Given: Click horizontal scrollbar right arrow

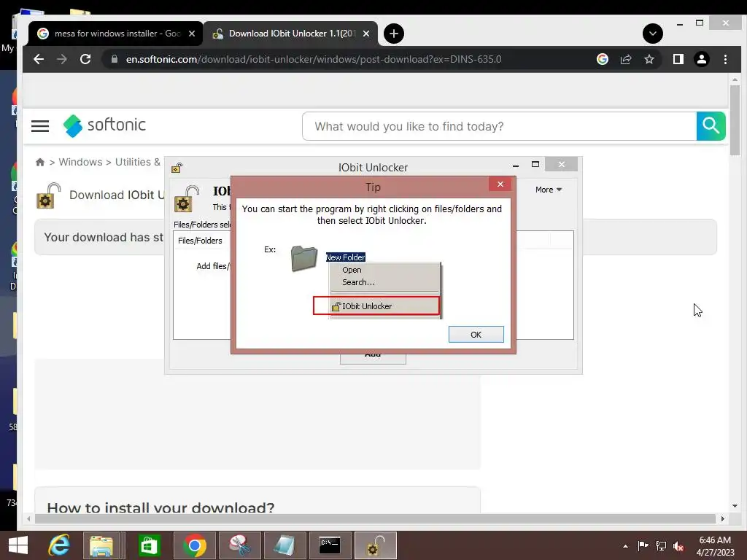Looking at the screenshot, I should (723, 518).
